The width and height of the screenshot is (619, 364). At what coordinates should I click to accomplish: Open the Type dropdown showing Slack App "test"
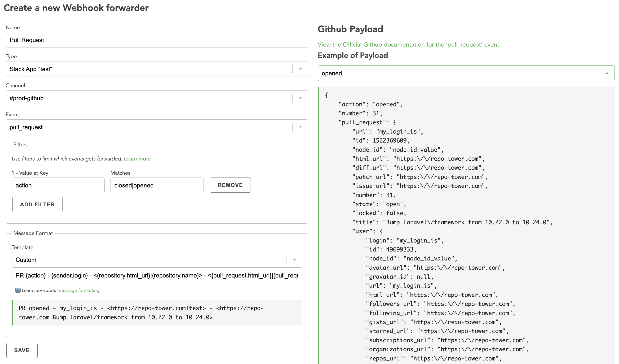[300, 69]
